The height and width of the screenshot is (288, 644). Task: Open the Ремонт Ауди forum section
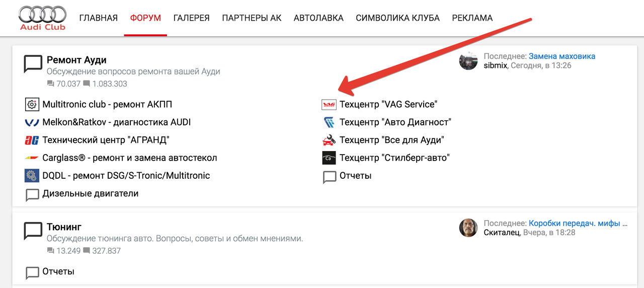tap(76, 60)
